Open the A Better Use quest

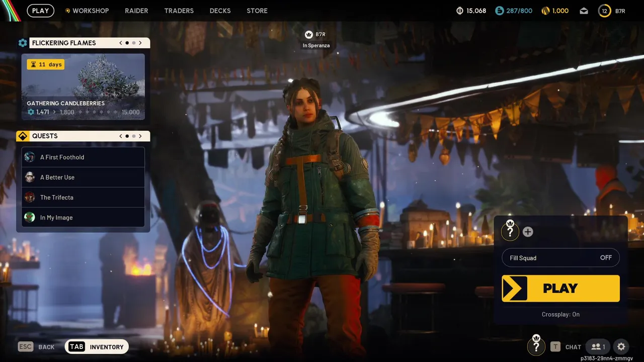[x=83, y=177]
